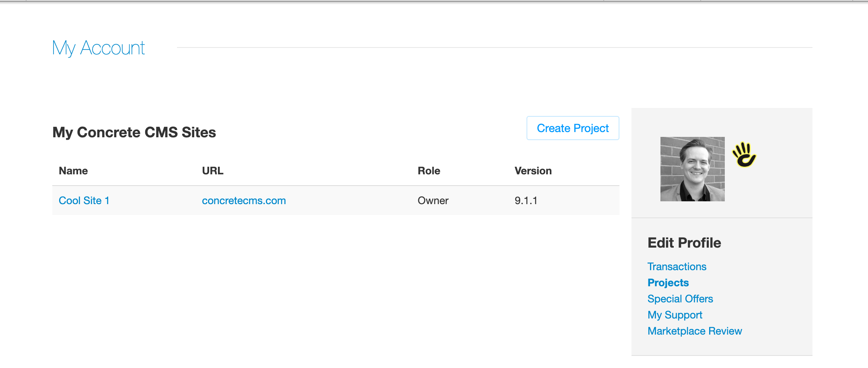Viewport: 868px width, 368px height.
Task: Open Transactions in the profile sidebar
Action: pyautogui.click(x=677, y=267)
